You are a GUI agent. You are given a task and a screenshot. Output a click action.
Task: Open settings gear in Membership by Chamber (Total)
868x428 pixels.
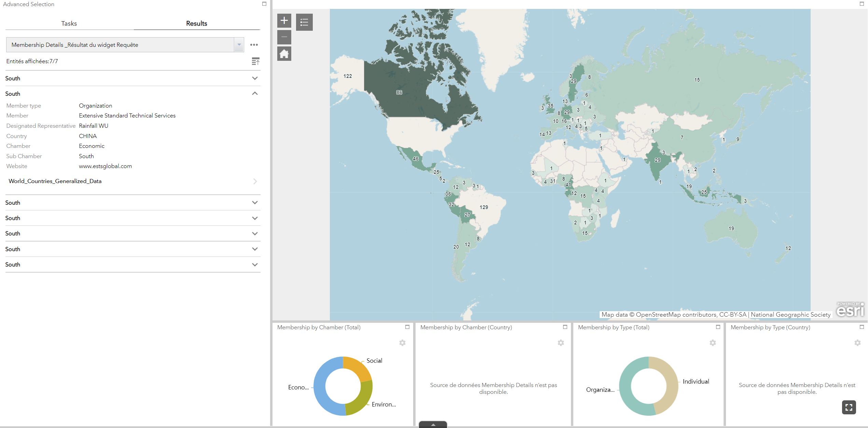click(x=402, y=343)
